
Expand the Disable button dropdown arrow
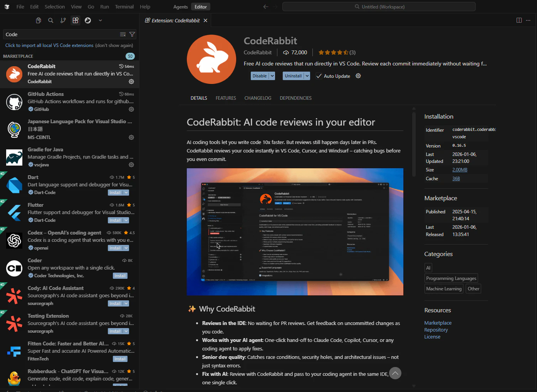pos(272,76)
